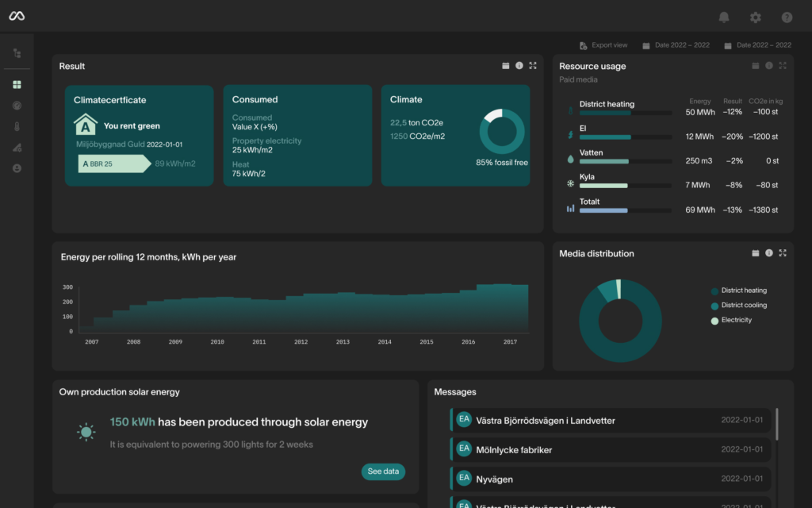The height and width of the screenshot is (508, 812).
Task: Open the gauge meter view in sidebar
Action: pos(17,106)
